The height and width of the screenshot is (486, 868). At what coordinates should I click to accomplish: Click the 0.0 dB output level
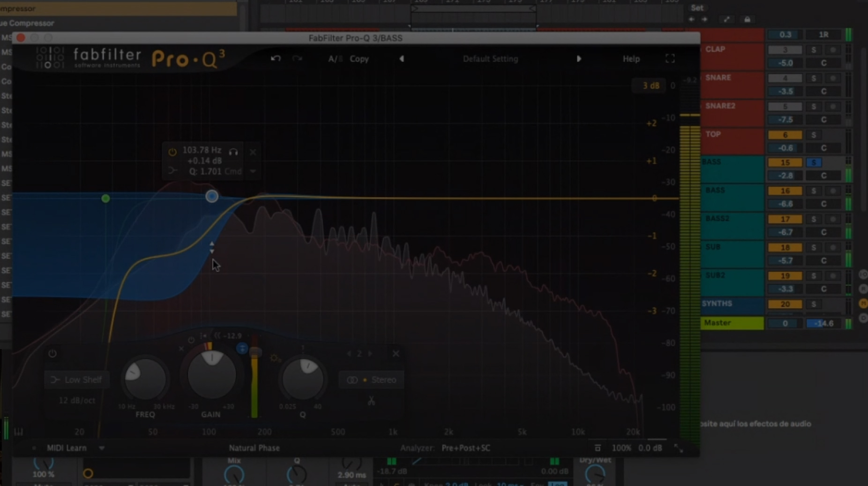[650, 448]
